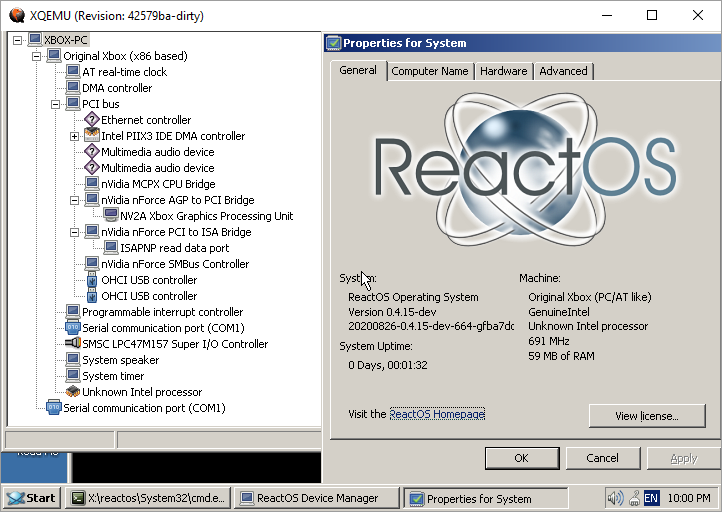Select the second OHCI USB controller entry
This screenshot has width=722, height=512.
click(149, 296)
